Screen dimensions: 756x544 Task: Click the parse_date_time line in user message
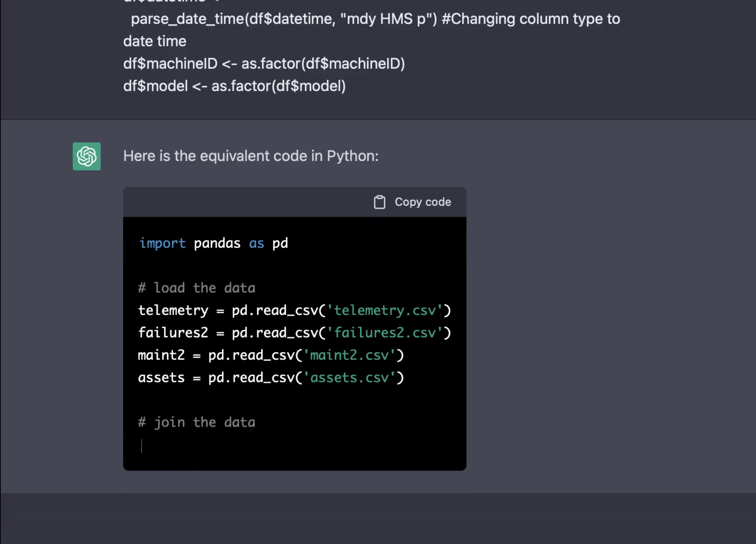coord(375,19)
